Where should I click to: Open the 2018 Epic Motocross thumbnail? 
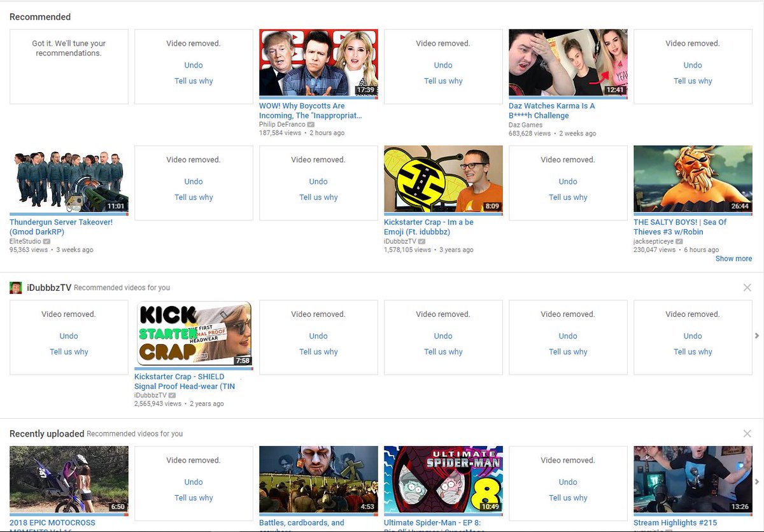coord(69,479)
